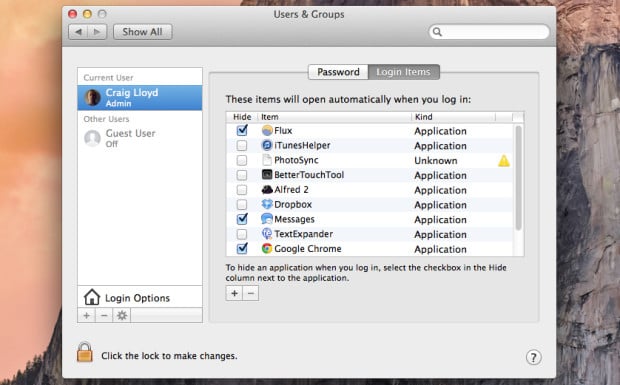Remove user with the sidebar minus
Viewport: 620px width, 385px height.
click(x=104, y=315)
